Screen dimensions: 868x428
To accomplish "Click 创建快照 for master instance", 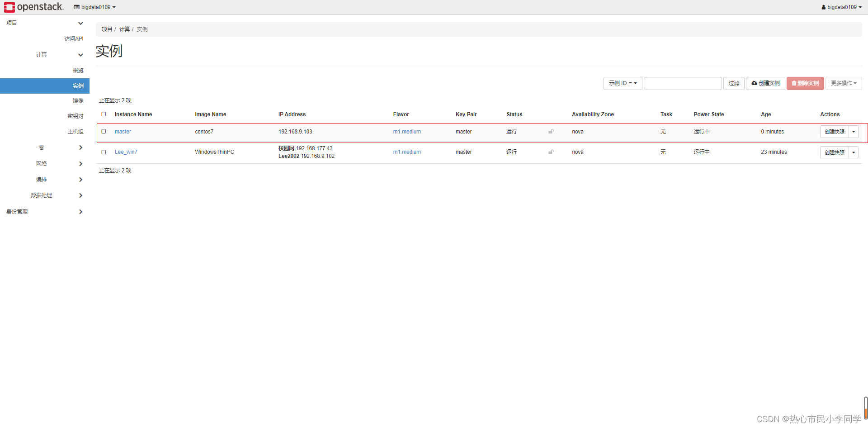I will [834, 132].
